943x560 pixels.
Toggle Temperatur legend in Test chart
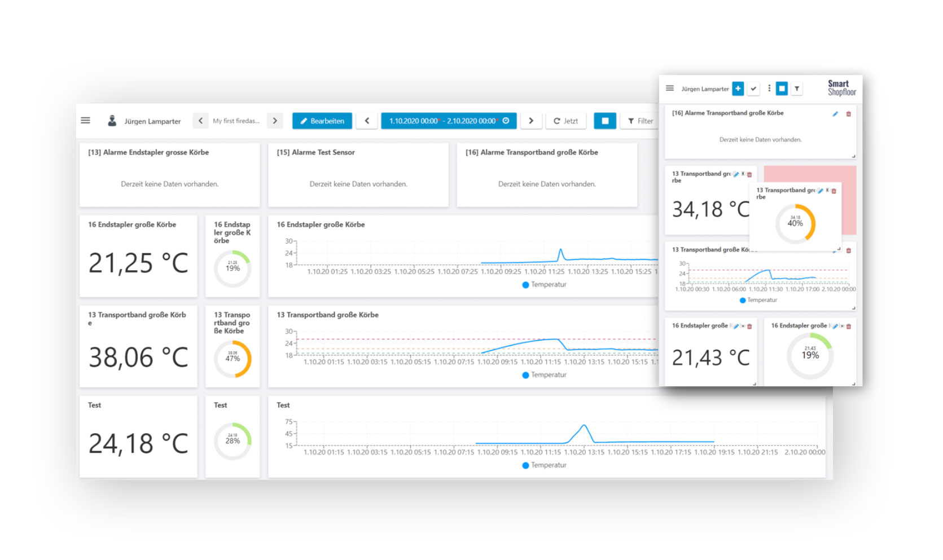[x=544, y=465]
